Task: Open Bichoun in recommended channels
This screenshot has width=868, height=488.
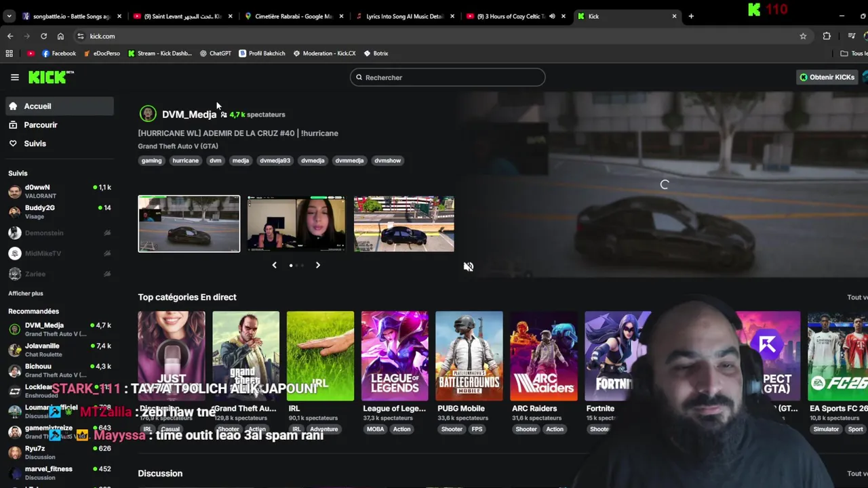Action: [60, 370]
